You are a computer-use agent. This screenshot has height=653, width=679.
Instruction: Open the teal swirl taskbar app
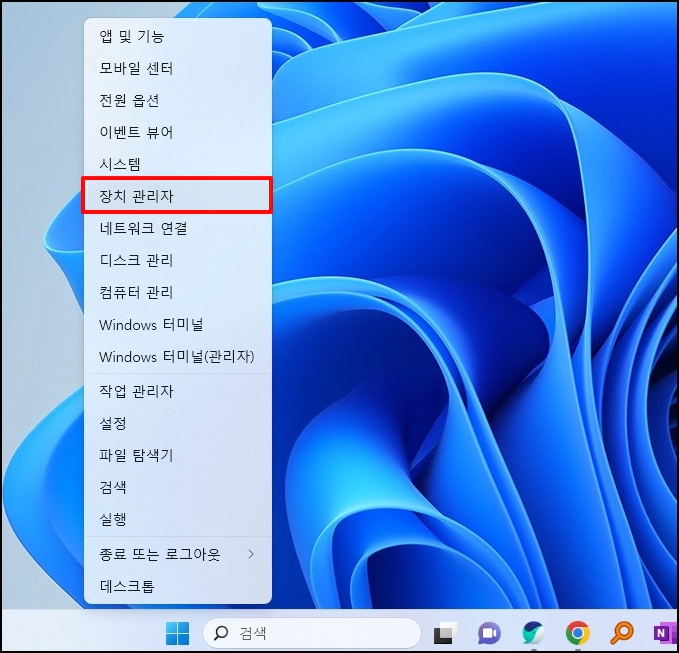534,634
